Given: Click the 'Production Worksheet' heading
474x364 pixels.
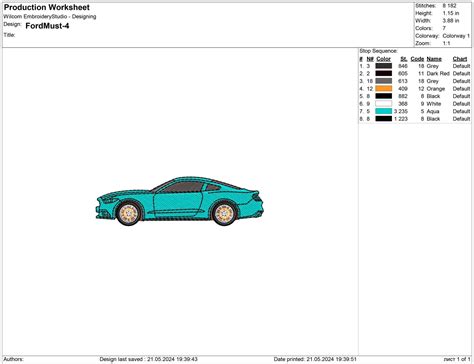Looking at the screenshot, I should 47,7.
